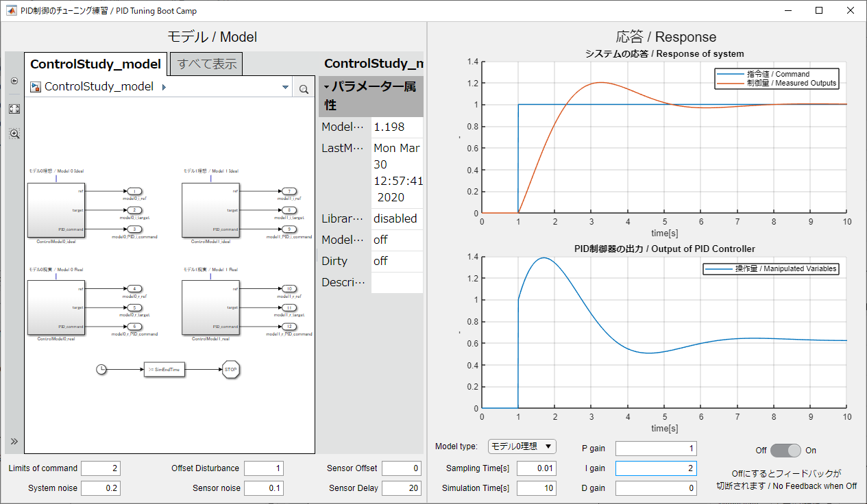867x504 pixels.
Task: Collapse the パラメーター属性 section
Action: point(327,87)
